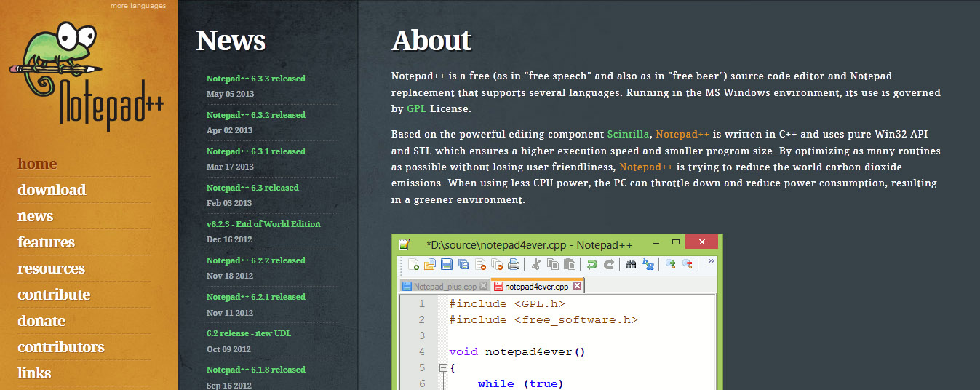
Task: Click the Save floppy disk icon
Action: pyautogui.click(x=447, y=264)
